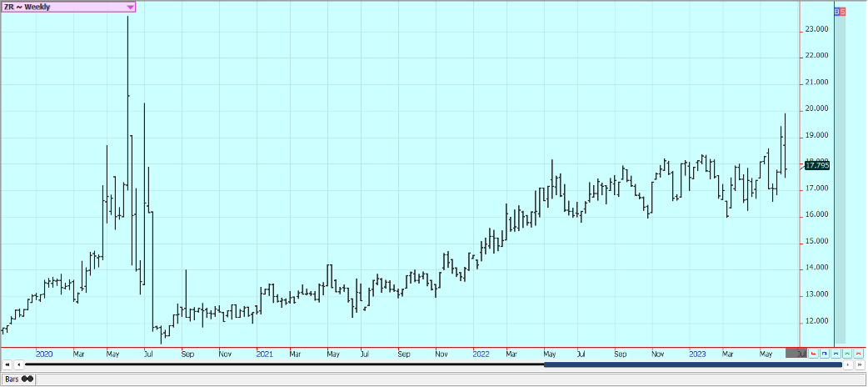This screenshot has width=868, height=387.
Task: Step chart forward with single right arrow
Action: pos(849,364)
